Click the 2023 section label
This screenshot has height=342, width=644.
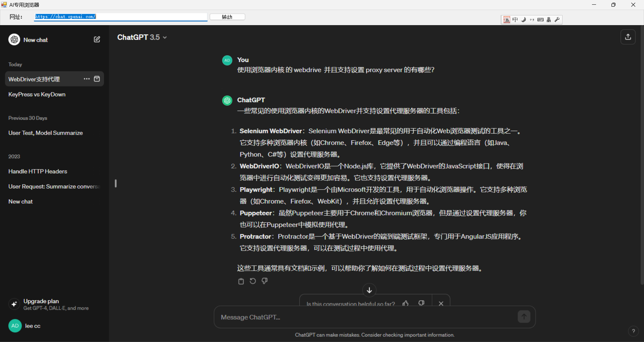(14, 156)
